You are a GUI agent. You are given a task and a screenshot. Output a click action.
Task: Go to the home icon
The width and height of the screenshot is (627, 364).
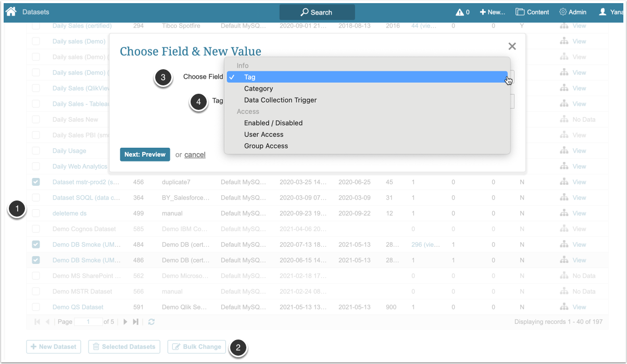click(x=10, y=11)
